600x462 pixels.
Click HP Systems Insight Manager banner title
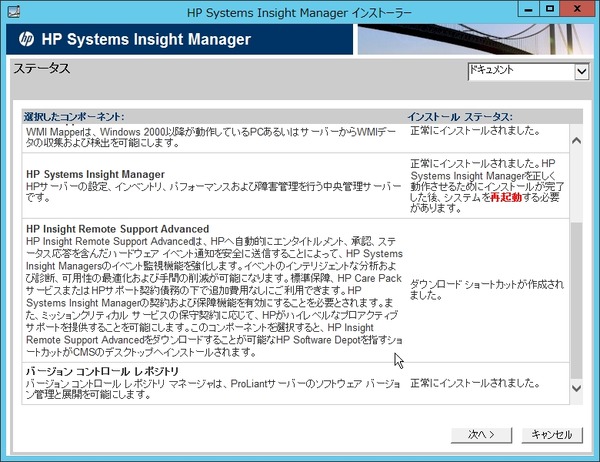pos(146,39)
